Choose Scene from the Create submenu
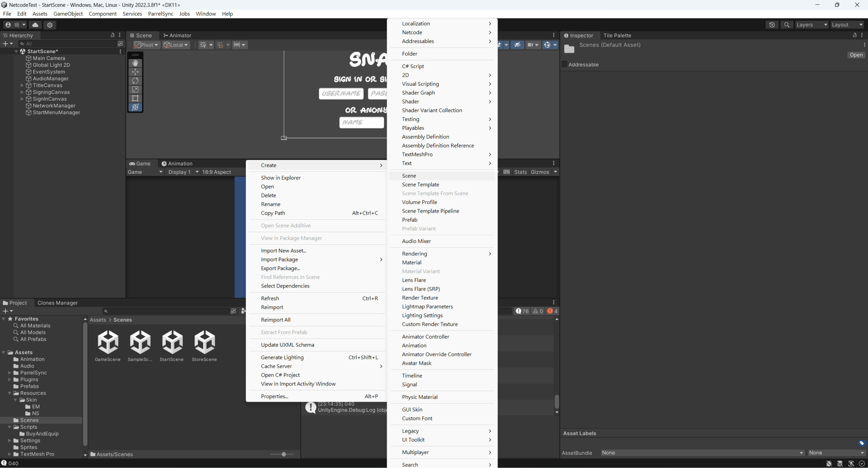The height and width of the screenshot is (468, 868). [409, 176]
